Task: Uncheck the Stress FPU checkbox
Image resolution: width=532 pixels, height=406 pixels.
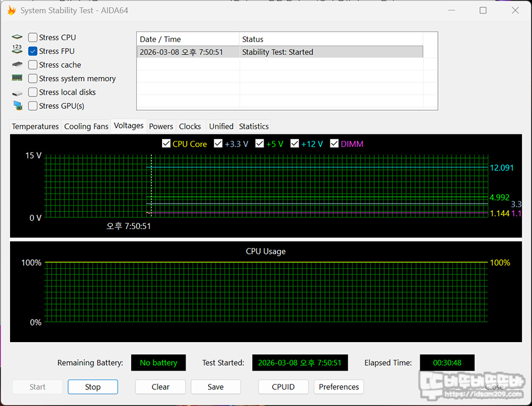Action: 33,51
